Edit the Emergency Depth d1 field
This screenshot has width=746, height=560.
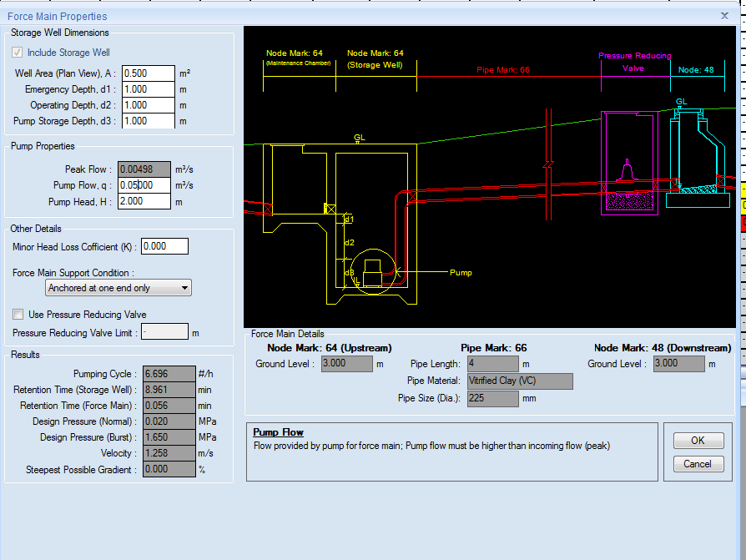click(149, 89)
